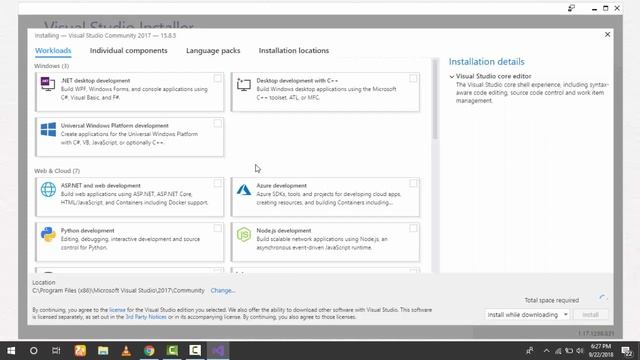Show hidden system tray icons
Image resolution: width=640 pixels, height=360 pixels.
click(x=547, y=351)
